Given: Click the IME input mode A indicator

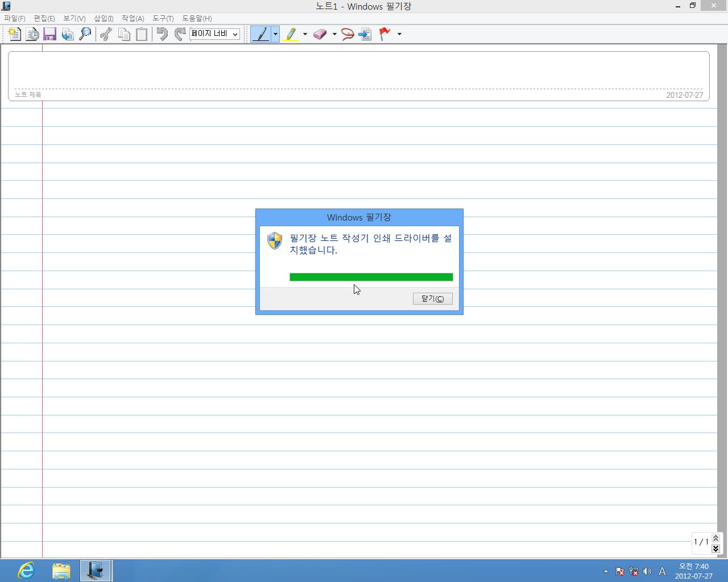Looking at the screenshot, I should click(662, 571).
